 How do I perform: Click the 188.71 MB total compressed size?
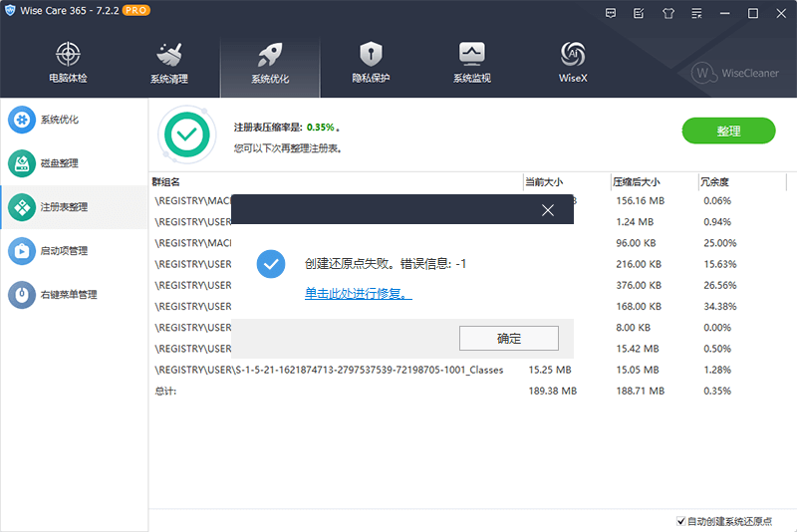pyautogui.click(x=640, y=391)
